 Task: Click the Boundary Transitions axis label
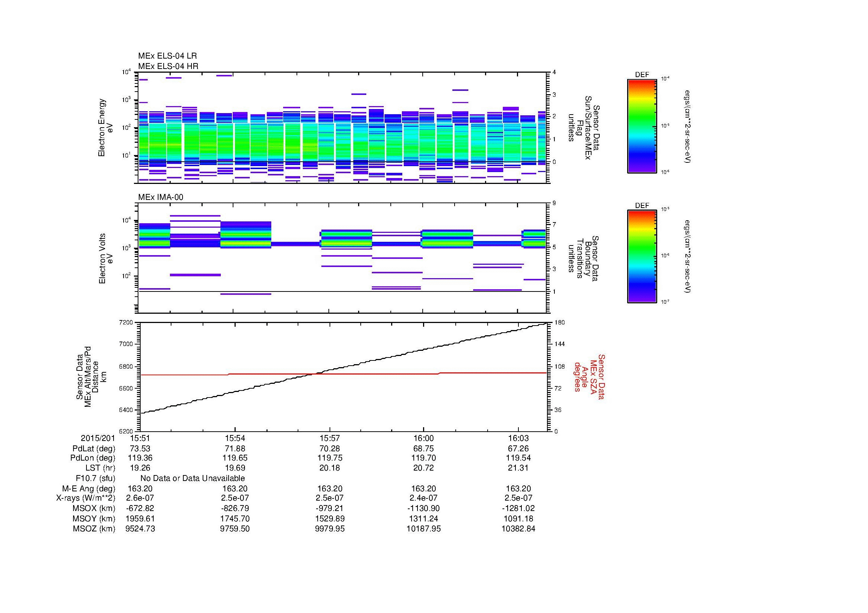(584, 258)
